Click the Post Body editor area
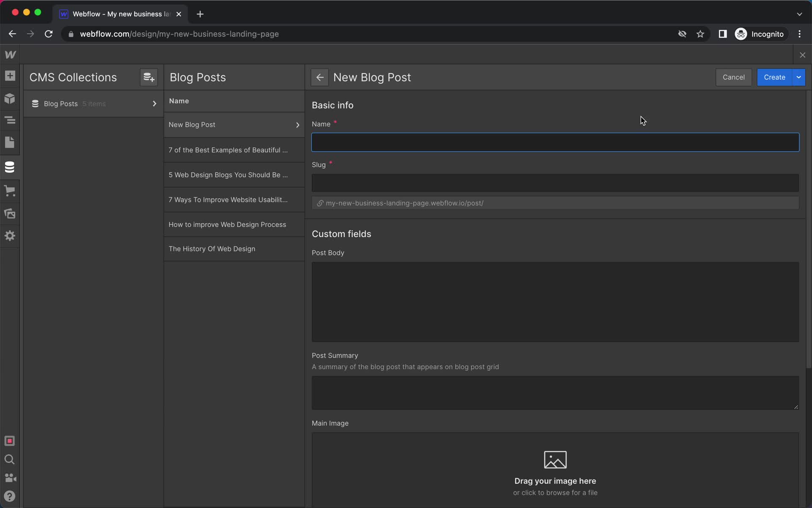The height and width of the screenshot is (508, 812). point(555,302)
